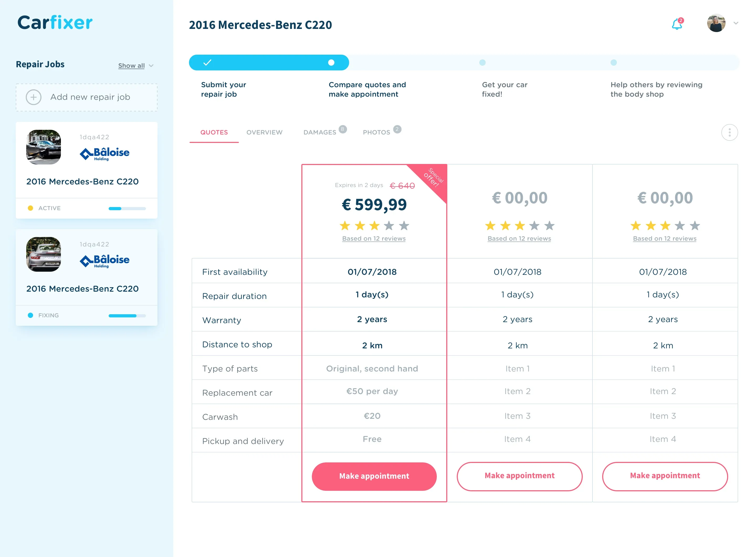Expand the profile dropdown chevron
Screen dimensions: 756x557
tap(736, 23)
